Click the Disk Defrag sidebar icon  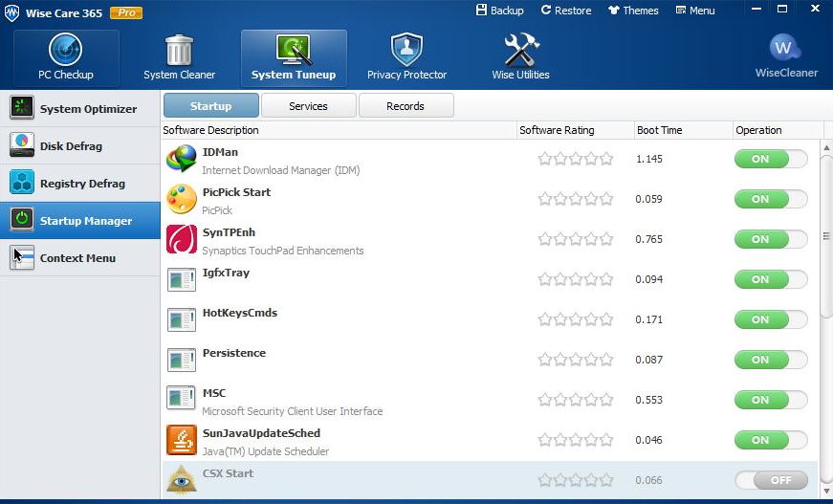(22, 145)
